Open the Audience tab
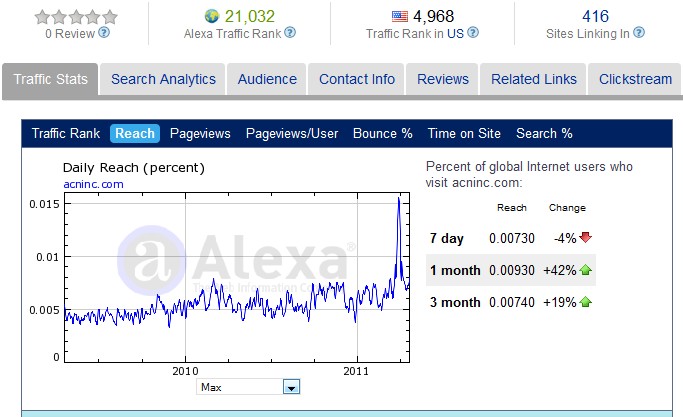 [267, 79]
